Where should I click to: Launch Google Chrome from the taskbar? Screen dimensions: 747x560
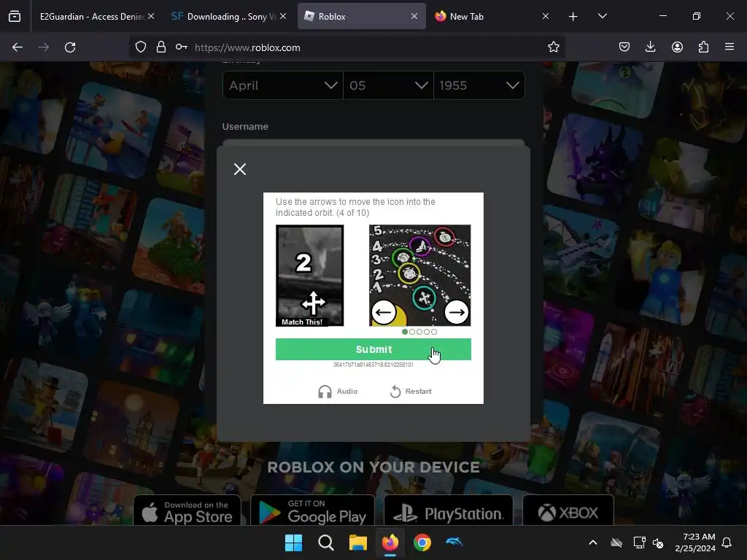(422, 542)
